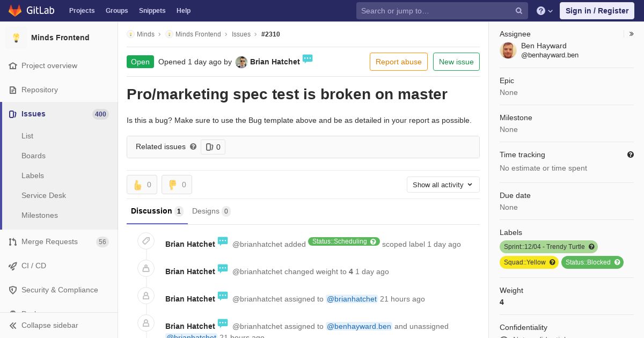Click Ben Hayward's assignee avatar
The width and height of the screenshot is (644, 338).
[508, 50]
